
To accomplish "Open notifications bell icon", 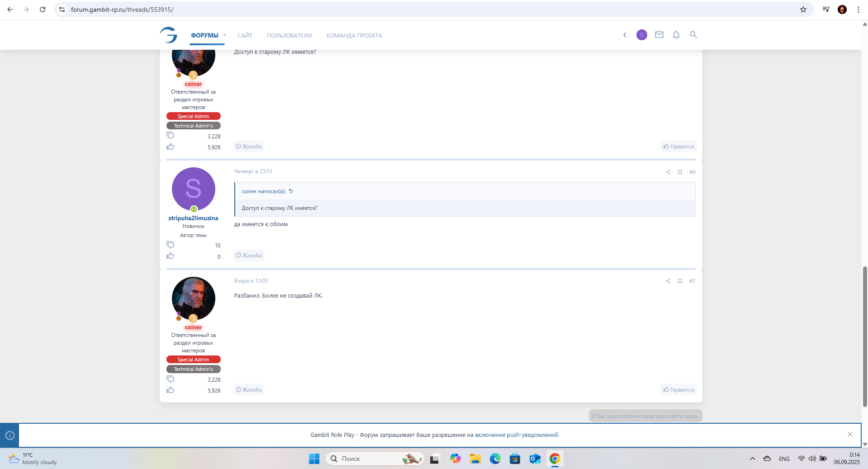I will (676, 35).
